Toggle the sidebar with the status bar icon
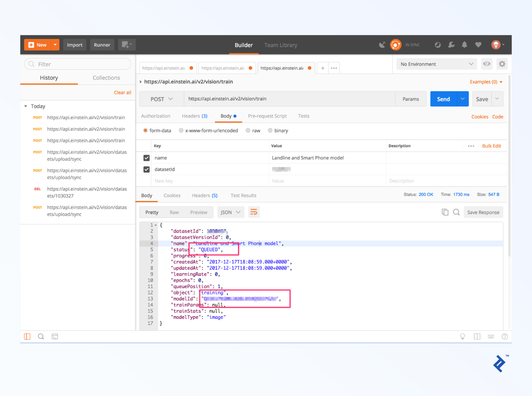The height and width of the screenshot is (396, 532). (x=27, y=336)
